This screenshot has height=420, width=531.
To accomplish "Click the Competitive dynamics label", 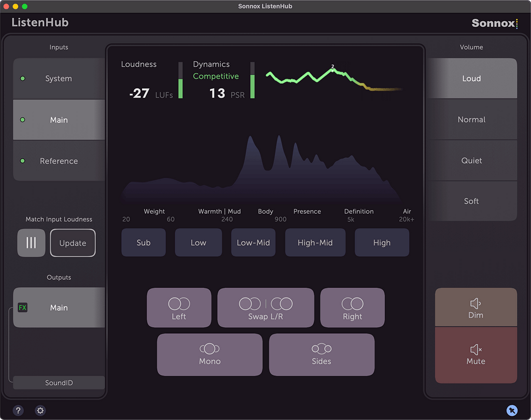I will [x=216, y=76].
